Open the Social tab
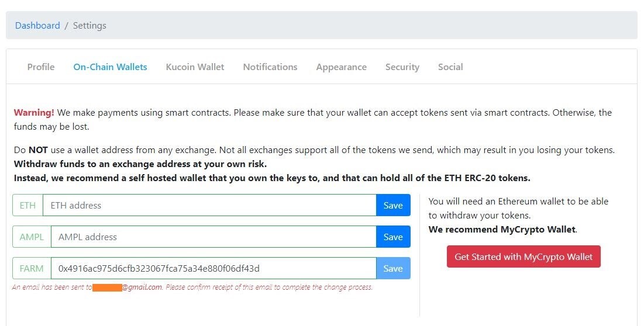Viewport: 644px width, 326px height. click(450, 67)
